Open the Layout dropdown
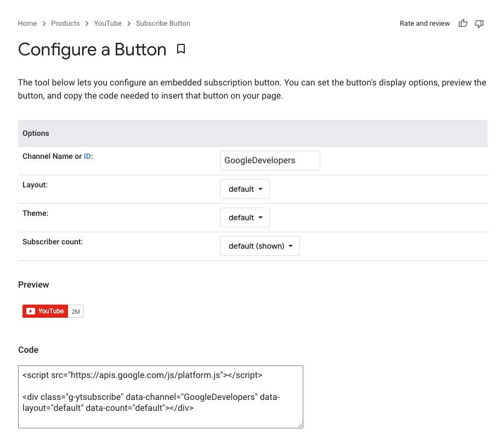504x441 pixels. [x=245, y=189]
